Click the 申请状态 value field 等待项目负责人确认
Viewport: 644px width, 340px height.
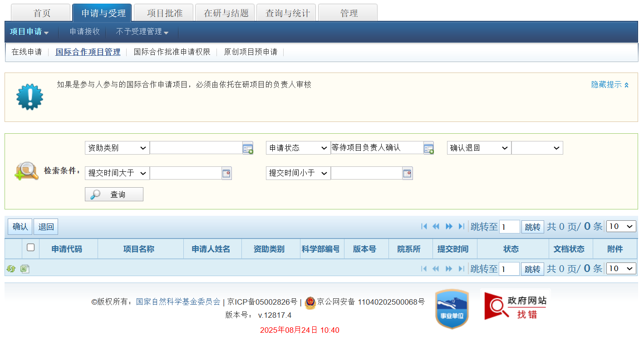point(377,148)
